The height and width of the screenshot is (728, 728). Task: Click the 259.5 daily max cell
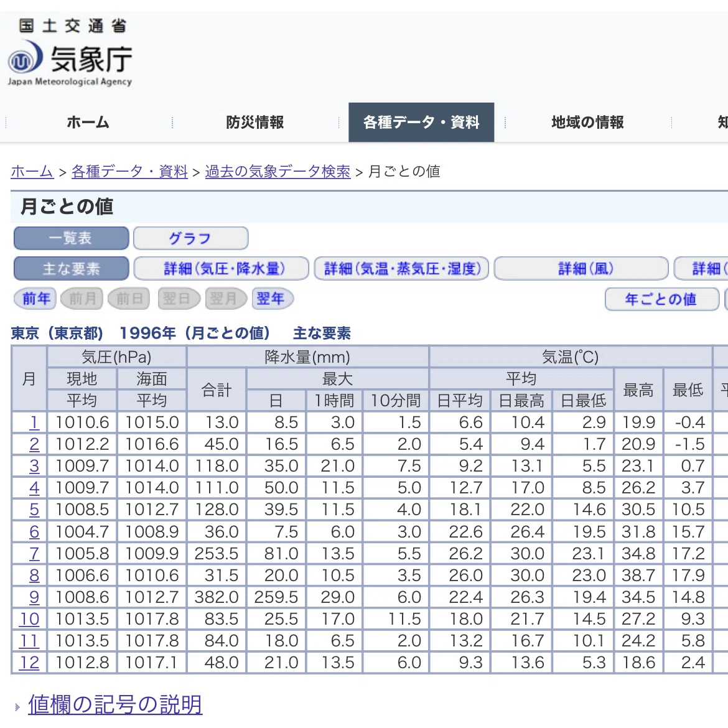pos(276,597)
